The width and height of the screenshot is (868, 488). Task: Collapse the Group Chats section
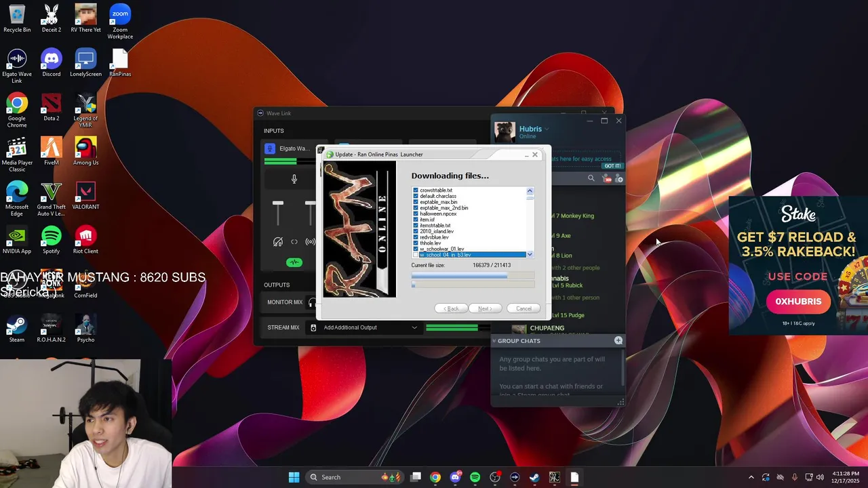tap(494, 341)
